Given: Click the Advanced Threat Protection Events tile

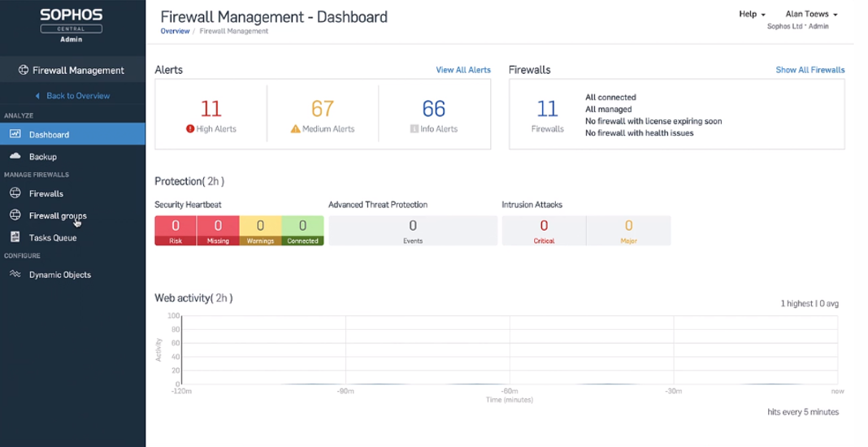Looking at the screenshot, I should pyautogui.click(x=413, y=231).
